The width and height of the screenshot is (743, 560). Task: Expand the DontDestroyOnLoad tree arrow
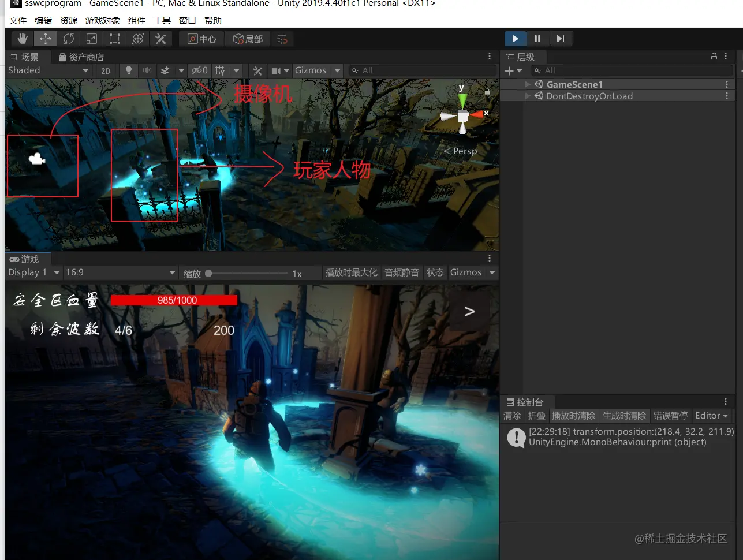(528, 96)
